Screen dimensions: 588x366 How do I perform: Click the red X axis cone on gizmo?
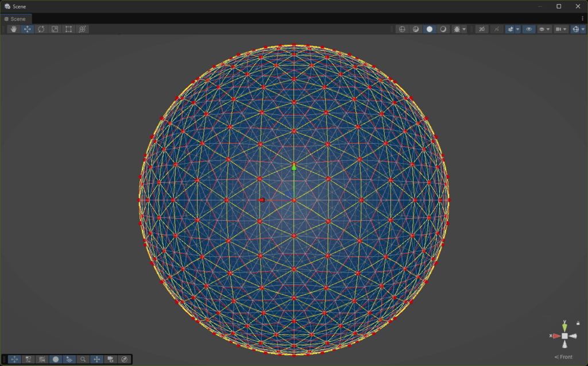click(x=556, y=336)
